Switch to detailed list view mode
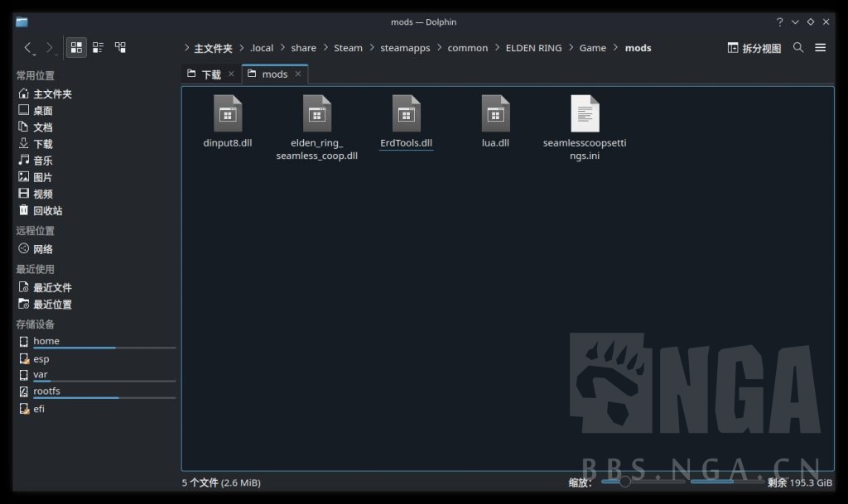 (97, 47)
